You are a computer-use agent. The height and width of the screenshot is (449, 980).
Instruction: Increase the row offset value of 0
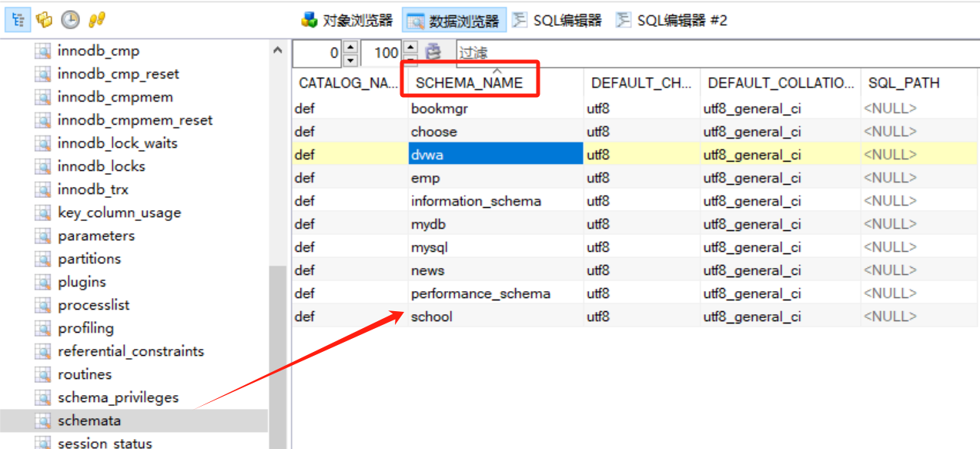tap(350, 46)
